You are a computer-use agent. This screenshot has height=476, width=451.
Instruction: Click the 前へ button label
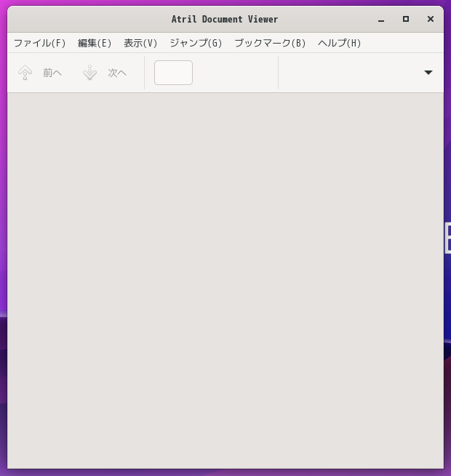52,73
